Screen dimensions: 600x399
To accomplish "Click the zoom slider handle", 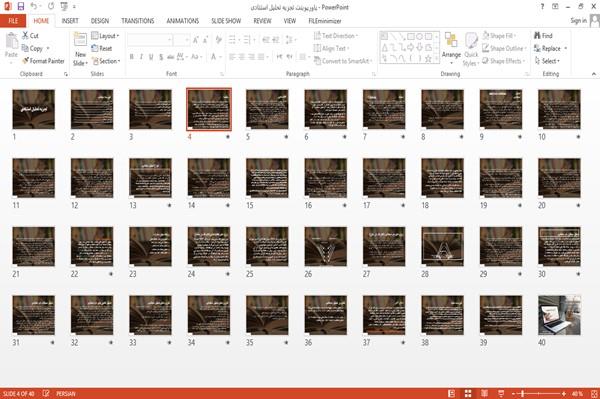I will coord(523,394).
